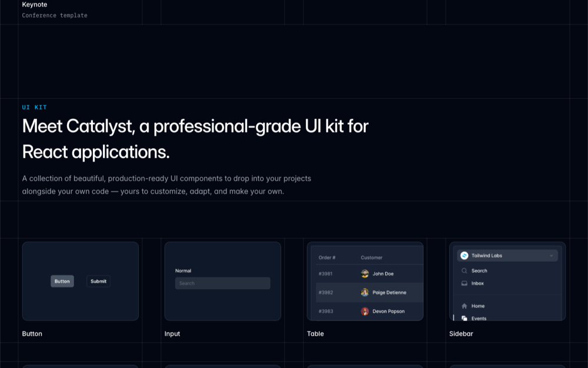Focus the Search input field preview
This screenshot has height=368, width=588.
pyautogui.click(x=223, y=283)
